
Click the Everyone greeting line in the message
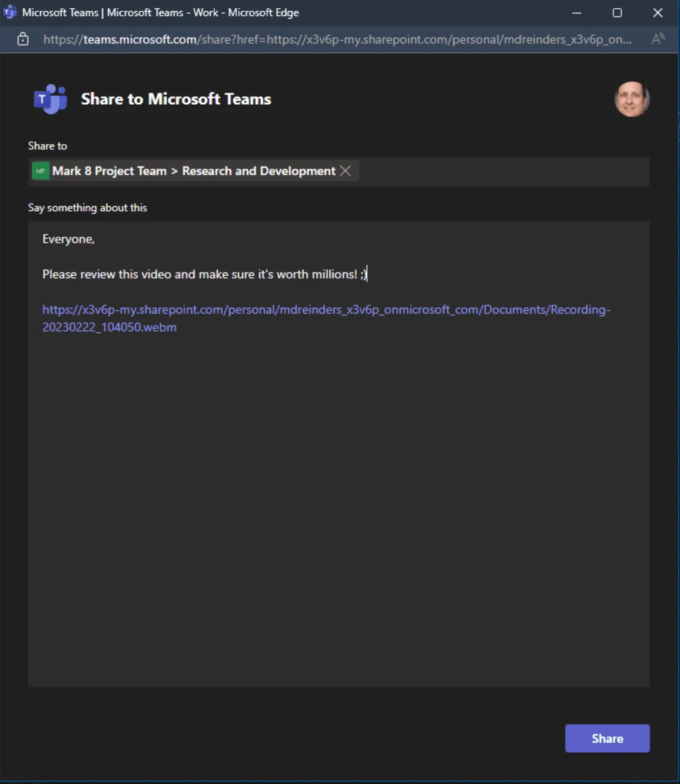(x=68, y=239)
